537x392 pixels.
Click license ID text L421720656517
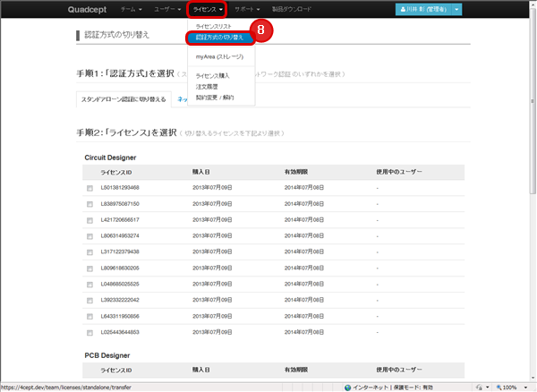point(120,220)
